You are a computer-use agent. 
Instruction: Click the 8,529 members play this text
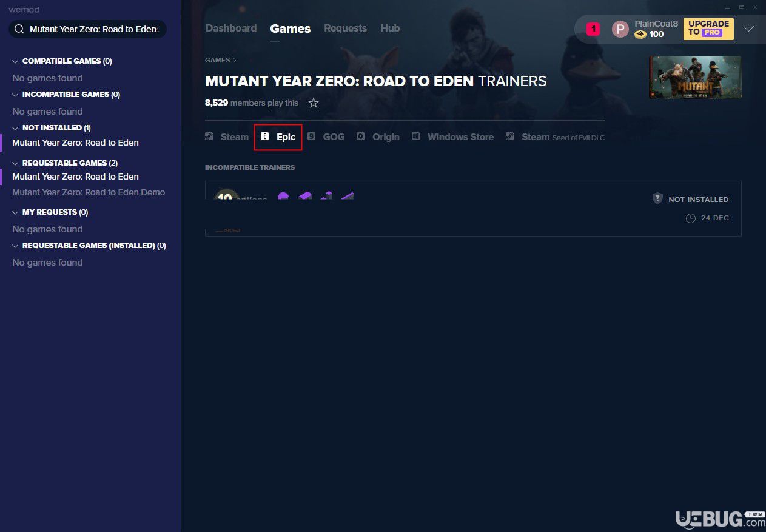(x=252, y=103)
